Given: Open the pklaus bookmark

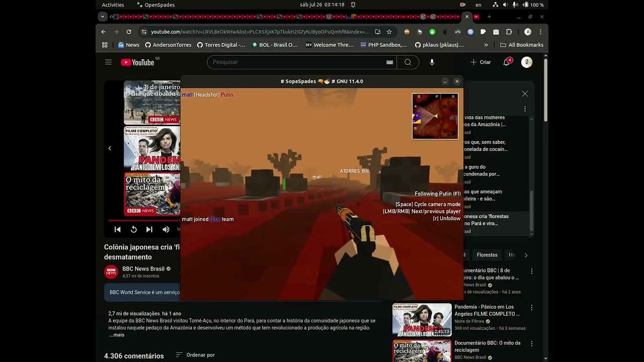Looking at the screenshot, I should (439, 45).
